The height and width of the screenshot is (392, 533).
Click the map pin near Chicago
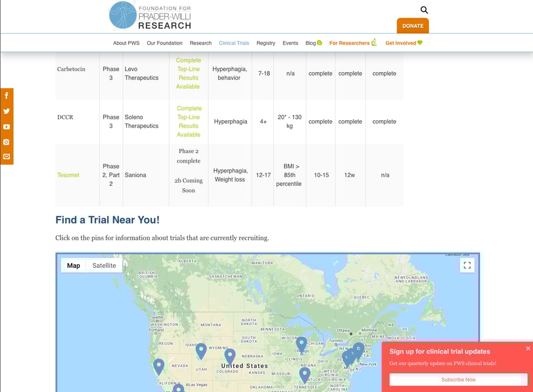click(301, 344)
